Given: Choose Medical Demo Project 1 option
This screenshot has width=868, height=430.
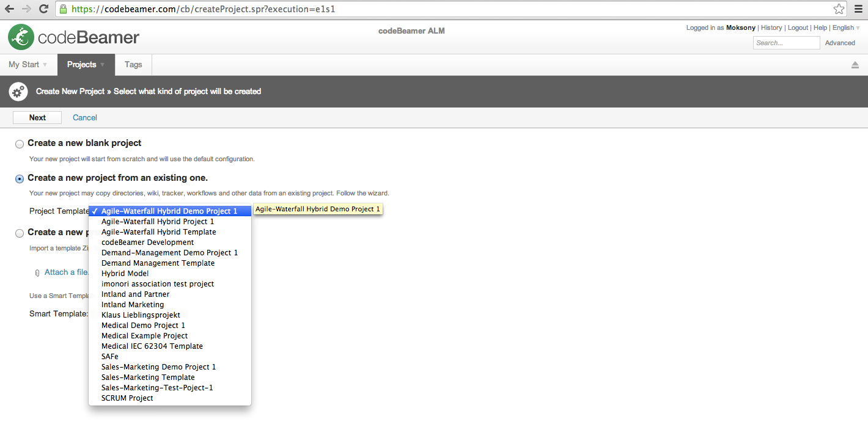Looking at the screenshot, I should [170, 326].
